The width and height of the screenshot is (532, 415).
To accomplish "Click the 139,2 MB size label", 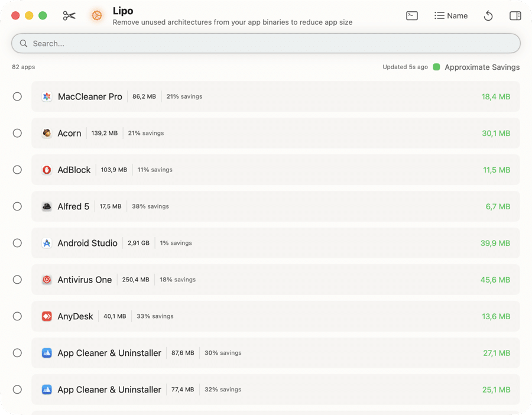I will tap(105, 133).
